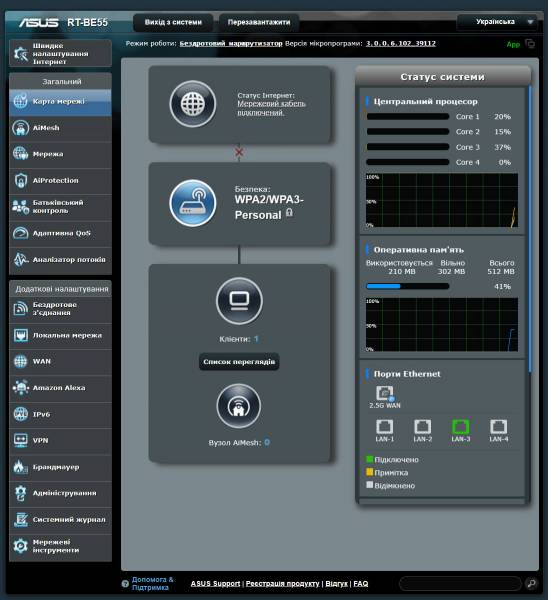Click the Amazon Alexa icon
This screenshot has height=600, width=548.
point(21,388)
